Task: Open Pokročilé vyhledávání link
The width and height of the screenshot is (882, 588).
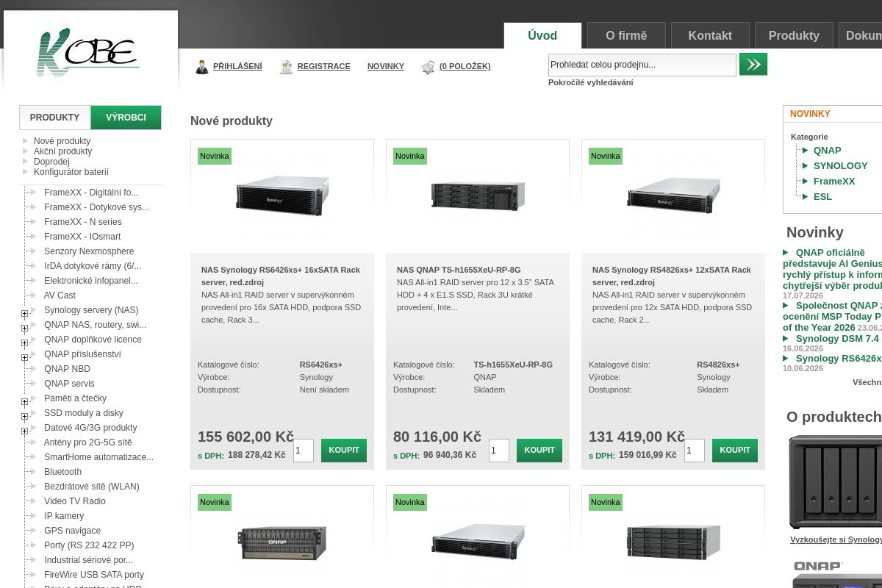Action: pos(590,82)
